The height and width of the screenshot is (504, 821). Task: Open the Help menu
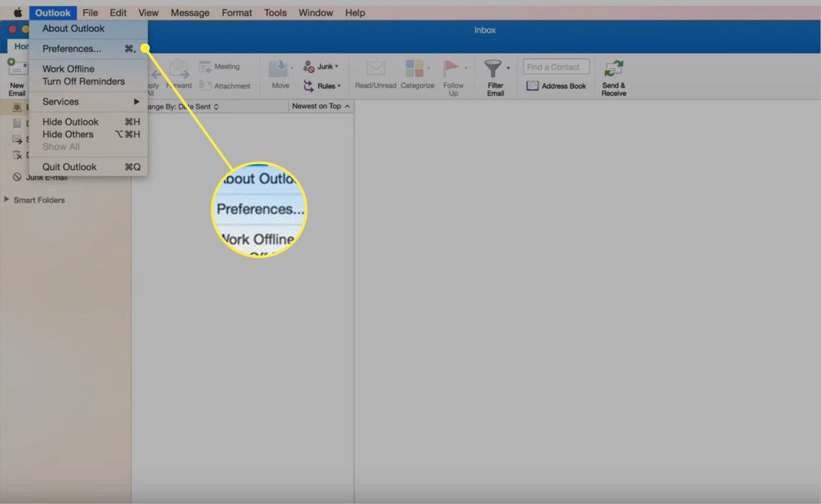pyautogui.click(x=355, y=13)
